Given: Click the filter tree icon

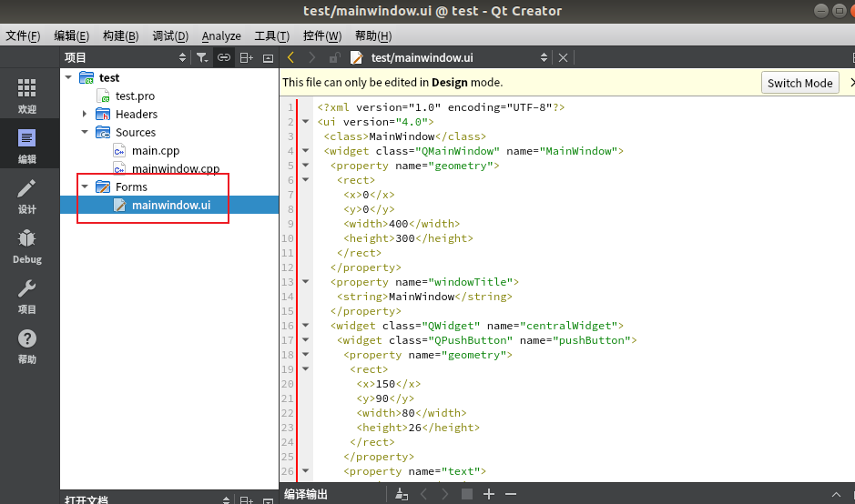Looking at the screenshot, I should 202,57.
